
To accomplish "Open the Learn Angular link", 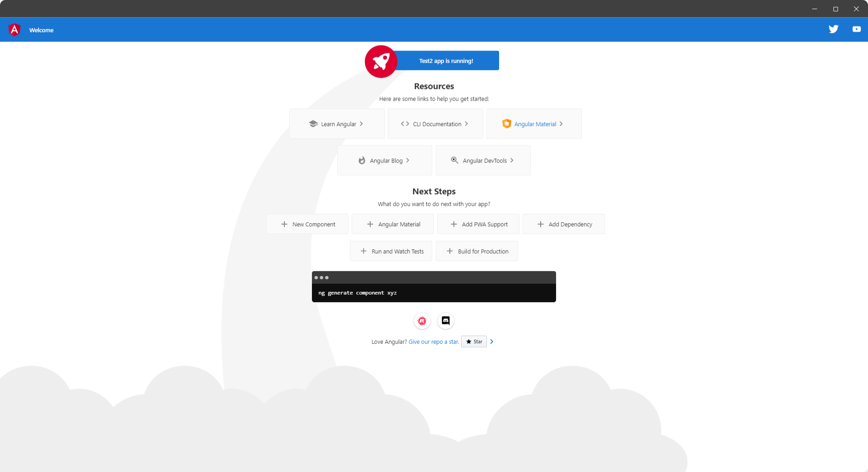I will point(337,124).
